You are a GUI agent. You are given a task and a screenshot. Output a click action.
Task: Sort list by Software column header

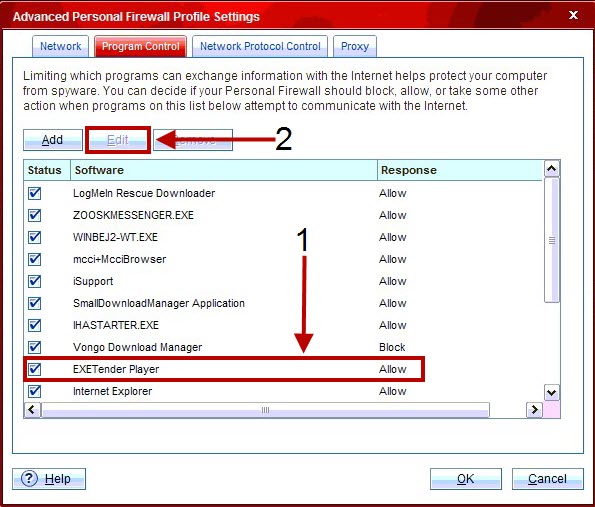click(224, 170)
